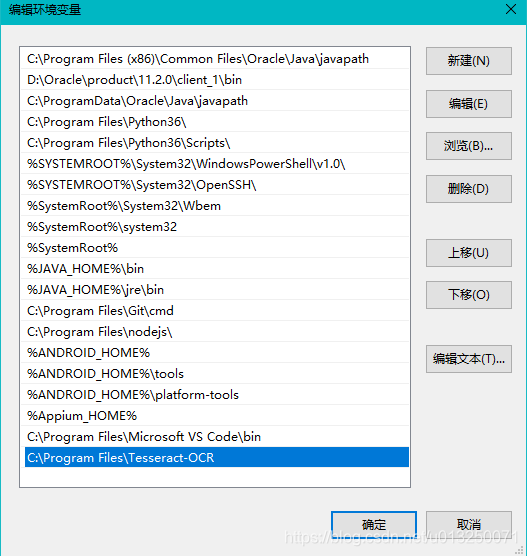The image size is (527, 556).
Task: Select D:\Oracle\product\11.2.0\client_1\bin entry
Action: (215, 80)
